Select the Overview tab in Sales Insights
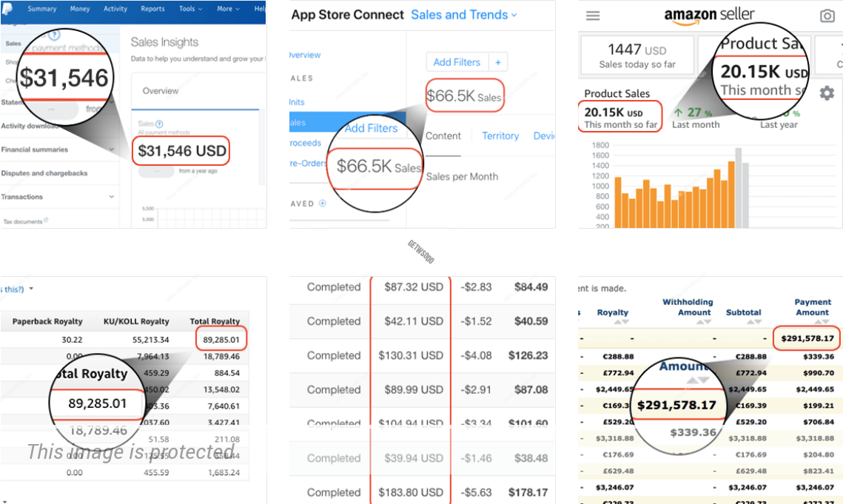 coord(161,91)
